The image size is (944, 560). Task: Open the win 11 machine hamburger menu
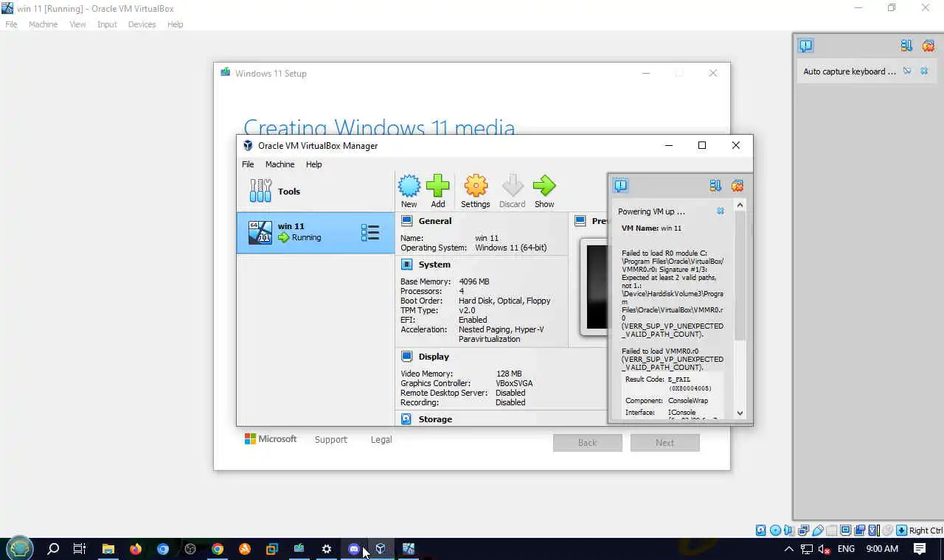point(369,233)
